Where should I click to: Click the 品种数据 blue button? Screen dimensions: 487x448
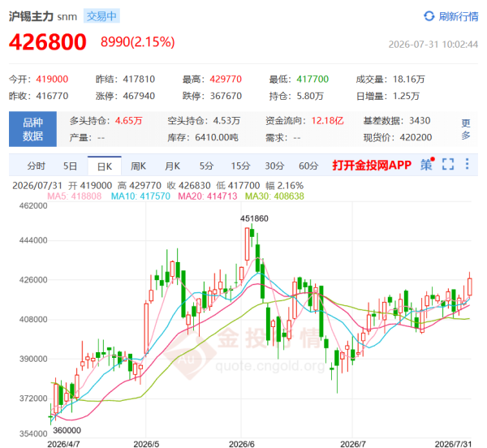32,129
